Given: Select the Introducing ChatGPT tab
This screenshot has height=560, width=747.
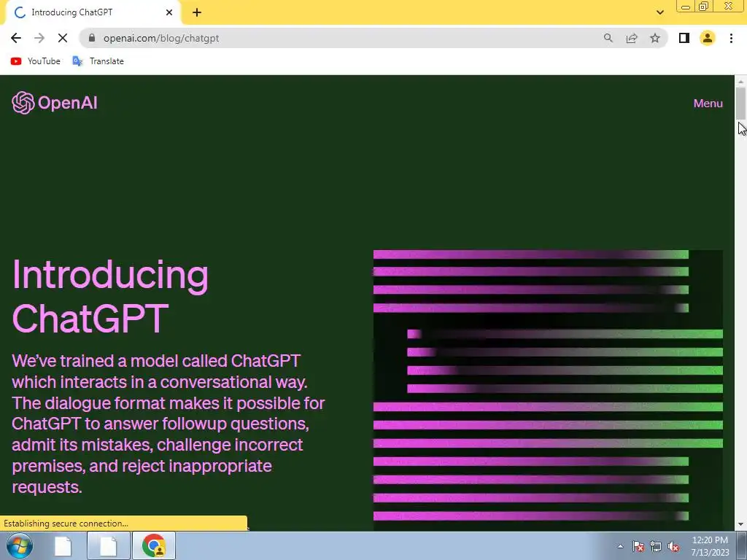Looking at the screenshot, I should pos(93,12).
